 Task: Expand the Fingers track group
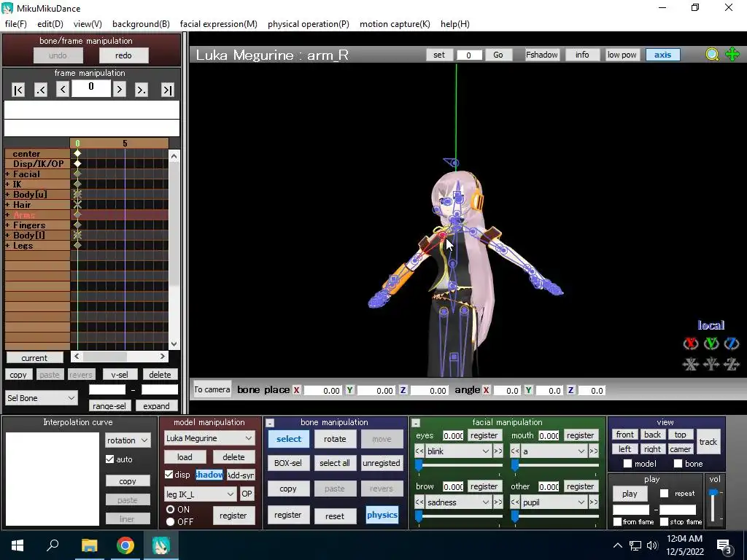(x=7, y=225)
